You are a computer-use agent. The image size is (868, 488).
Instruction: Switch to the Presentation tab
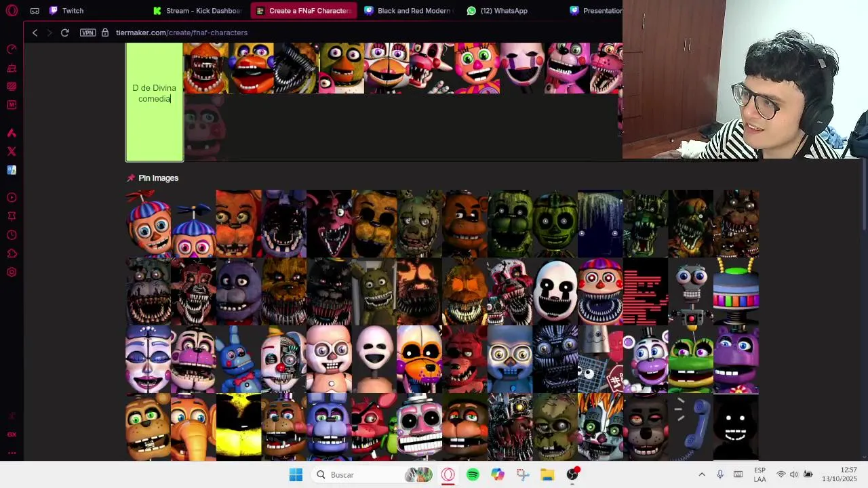coord(595,11)
